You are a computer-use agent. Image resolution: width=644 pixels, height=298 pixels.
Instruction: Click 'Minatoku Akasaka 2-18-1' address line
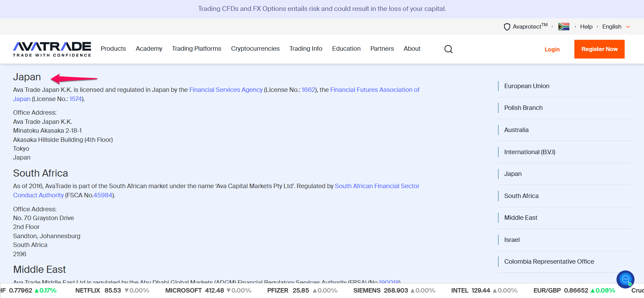click(x=47, y=131)
